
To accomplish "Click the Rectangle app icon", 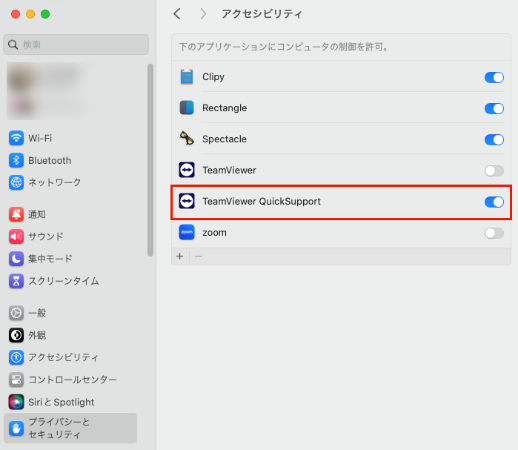I will [x=187, y=108].
